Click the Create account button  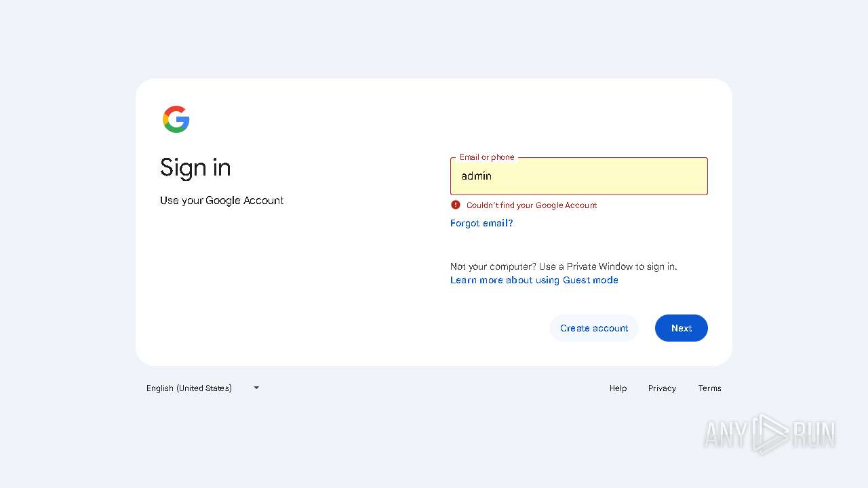[594, 328]
